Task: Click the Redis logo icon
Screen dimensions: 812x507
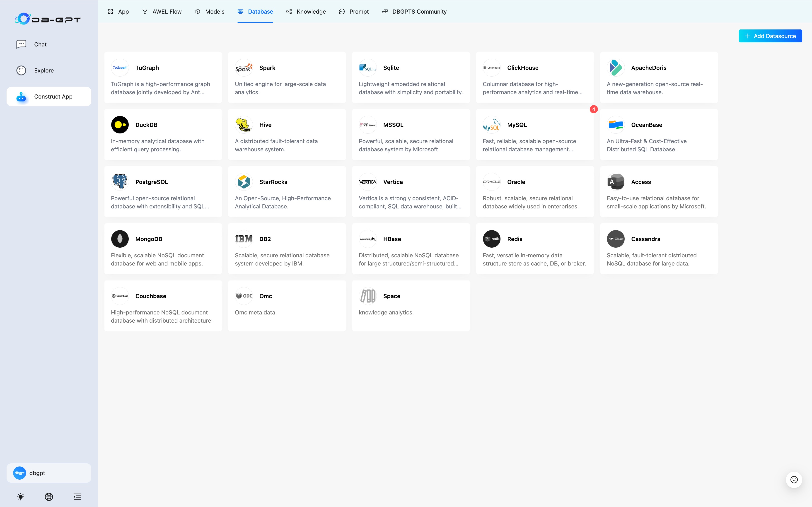Action: pos(491,239)
